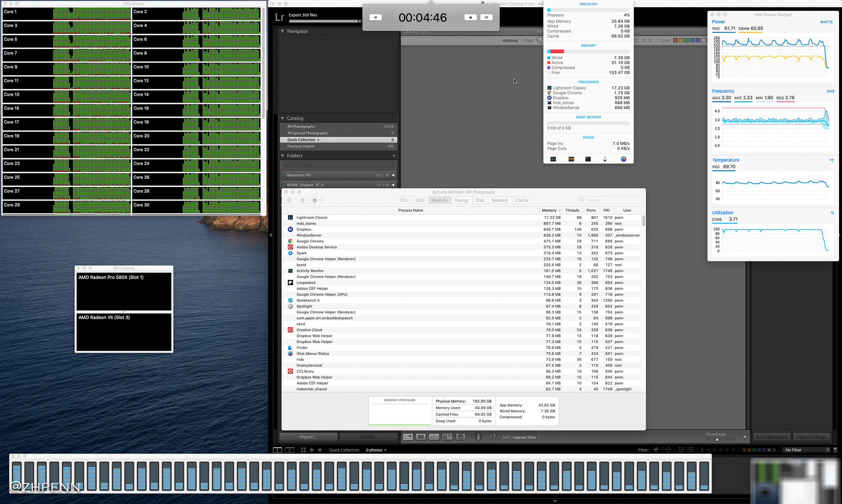Select the Painter spray can tool
Screen dimensions: 842x504
(x=478, y=437)
